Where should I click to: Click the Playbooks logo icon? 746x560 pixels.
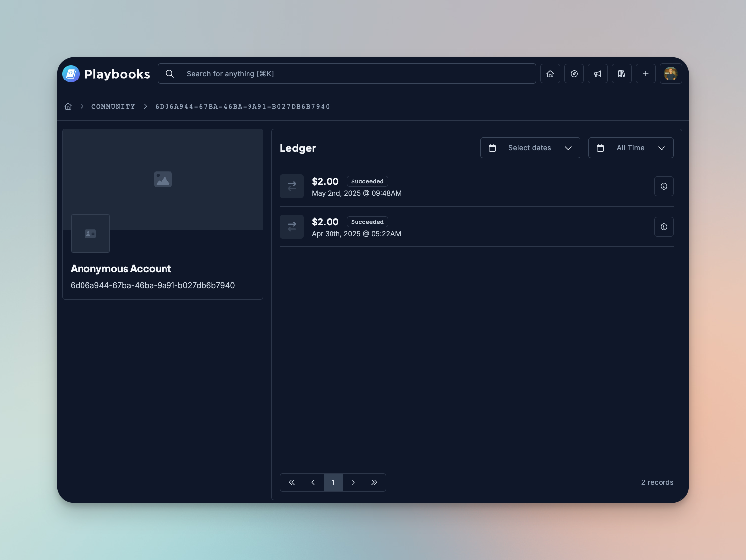click(71, 74)
